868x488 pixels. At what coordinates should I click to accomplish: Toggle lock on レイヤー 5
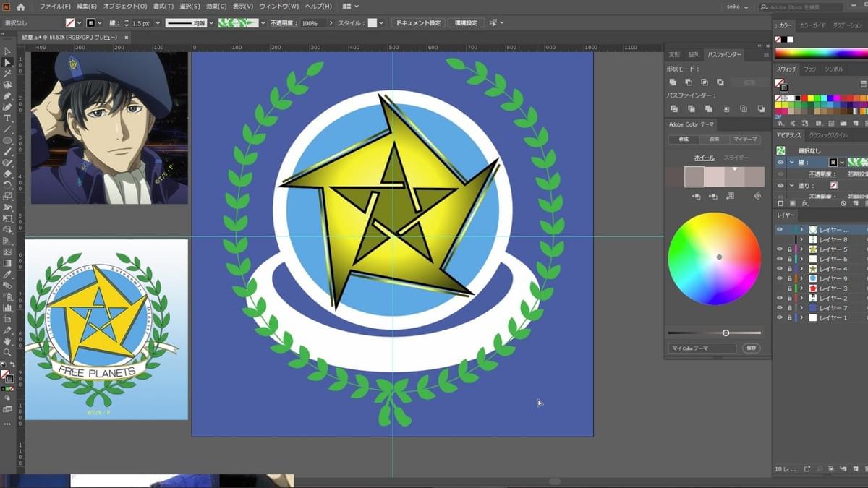789,249
